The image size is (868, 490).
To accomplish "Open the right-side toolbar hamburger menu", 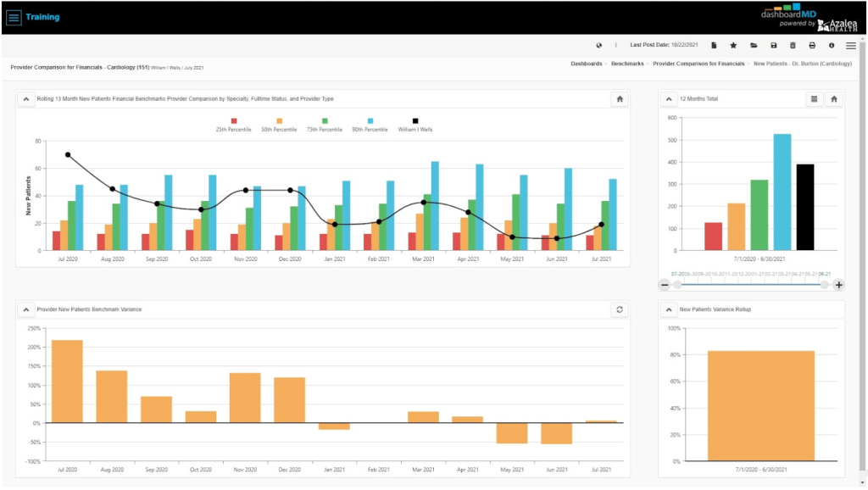I will click(x=850, y=45).
